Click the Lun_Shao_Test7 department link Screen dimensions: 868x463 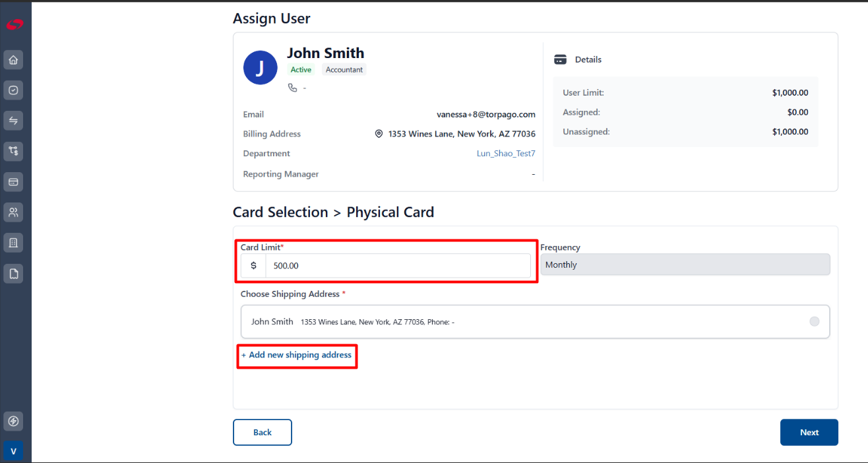[x=506, y=154]
